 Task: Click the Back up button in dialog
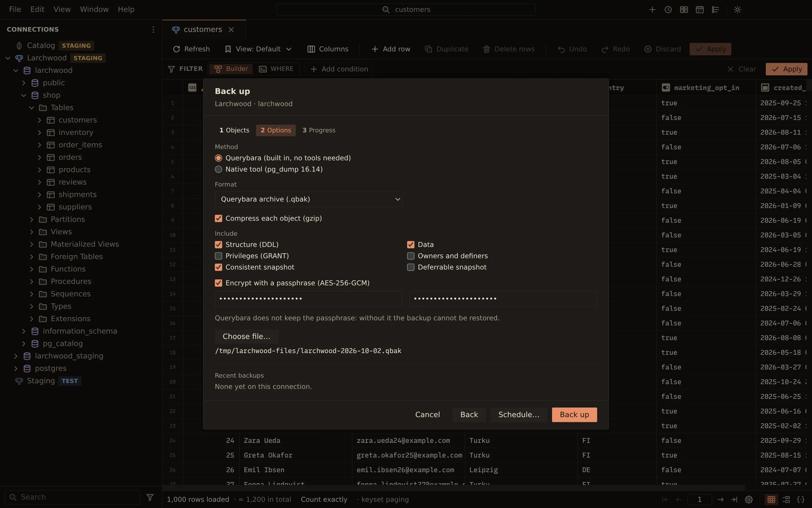(574, 415)
